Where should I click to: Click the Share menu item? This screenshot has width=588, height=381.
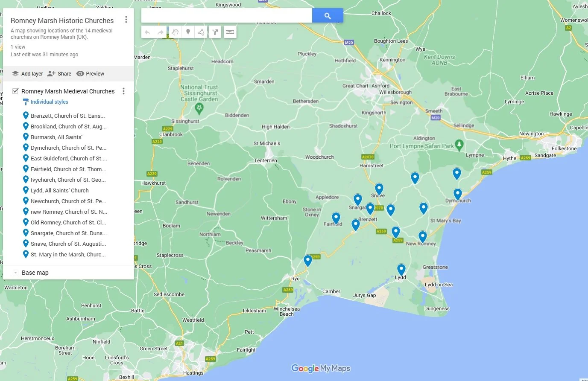tap(59, 73)
